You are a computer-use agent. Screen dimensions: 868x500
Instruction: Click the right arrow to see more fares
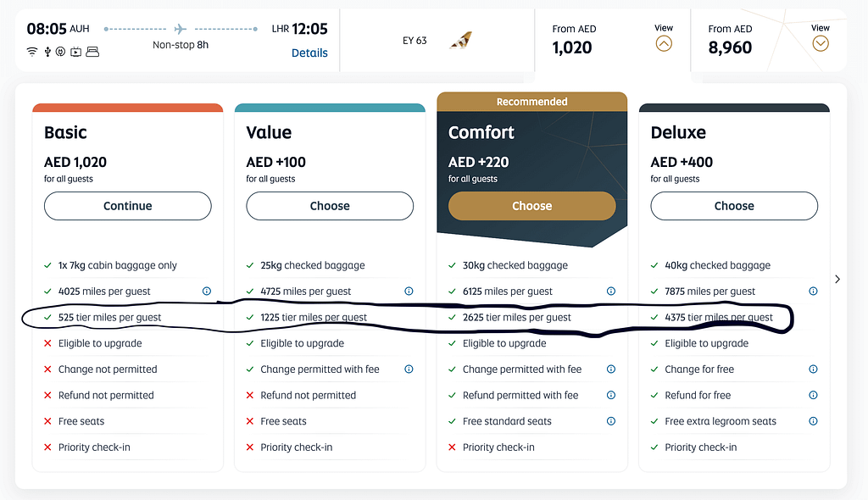[837, 278]
